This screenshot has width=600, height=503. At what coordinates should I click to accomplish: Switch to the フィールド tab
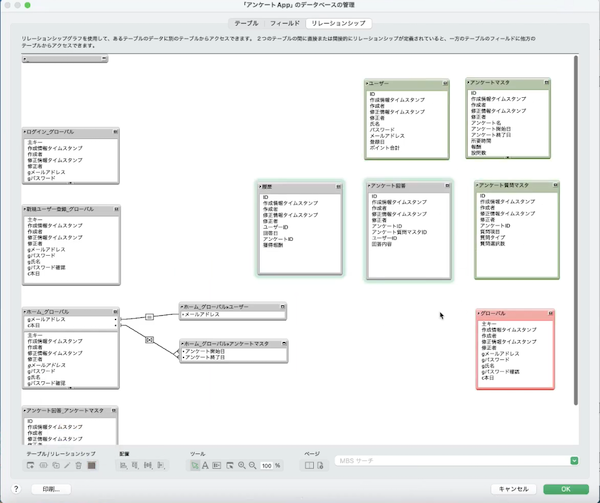[x=285, y=21]
